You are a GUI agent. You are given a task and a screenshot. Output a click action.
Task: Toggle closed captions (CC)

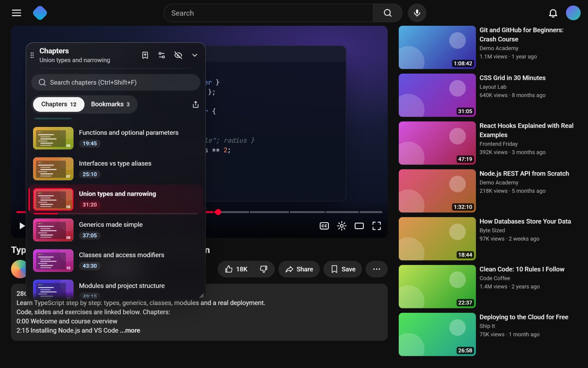[324, 226]
